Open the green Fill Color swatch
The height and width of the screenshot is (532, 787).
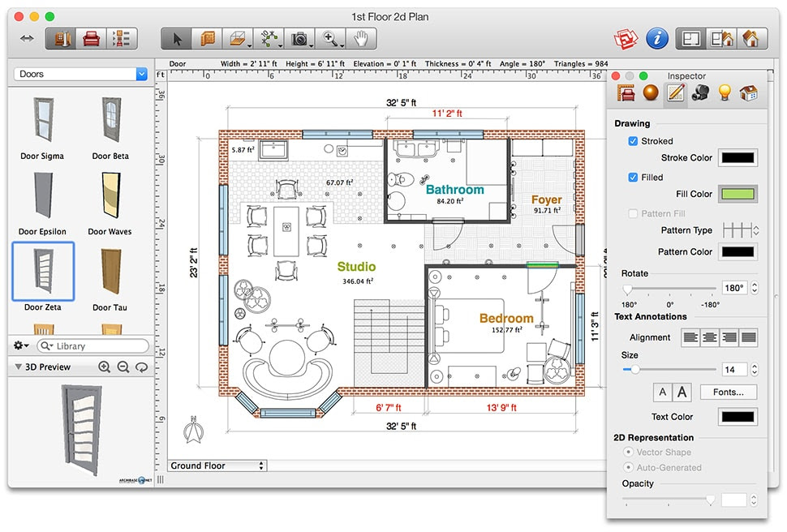(738, 194)
